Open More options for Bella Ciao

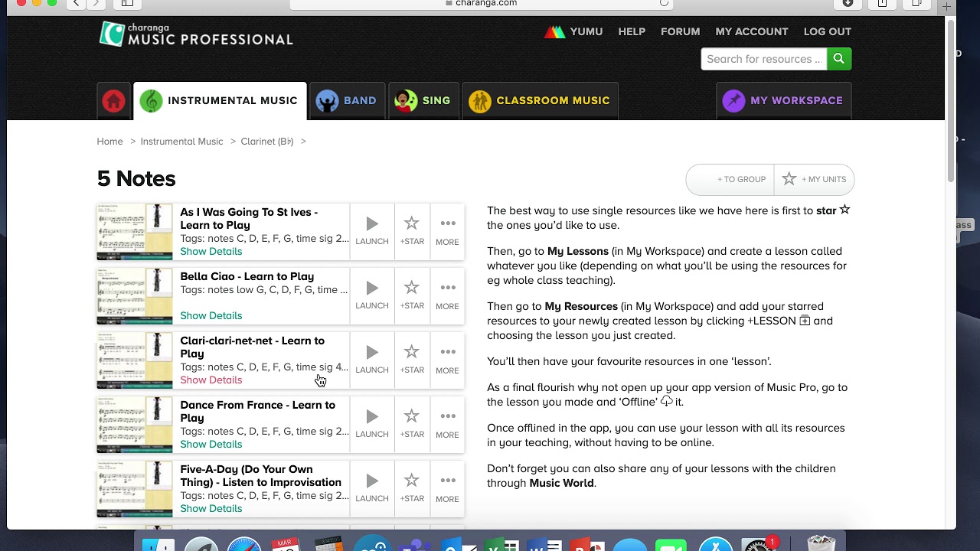click(447, 295)
